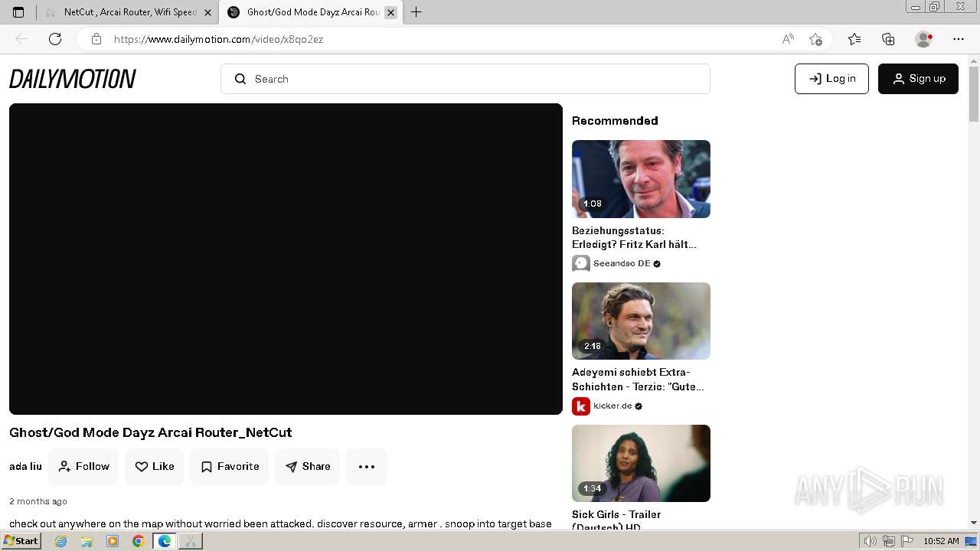The image size is (980, 551).
Task: Open the kicker.de avatar icon
Action: coord(581,406)
